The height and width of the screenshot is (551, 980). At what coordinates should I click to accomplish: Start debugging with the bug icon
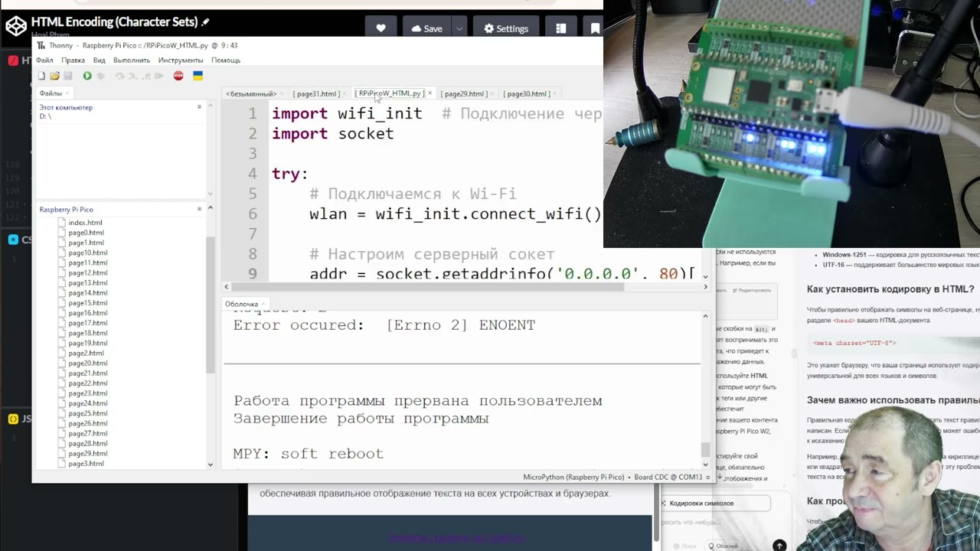pyautogui.click(x=100, y=76)
